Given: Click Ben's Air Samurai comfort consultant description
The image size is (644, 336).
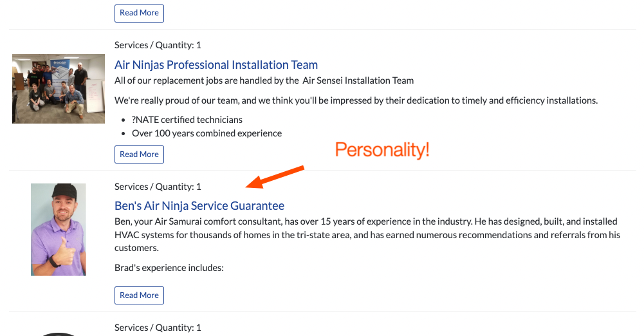Looking at the screenshot, I should (367, 234).
